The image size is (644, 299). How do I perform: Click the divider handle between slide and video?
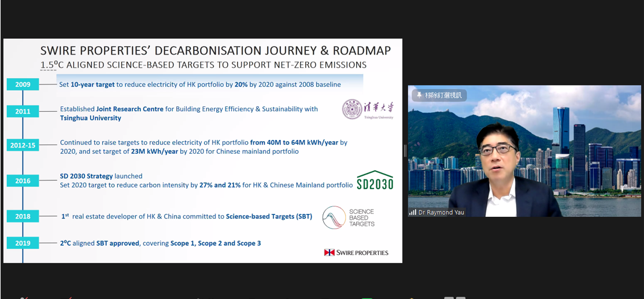tap(405, 151)
